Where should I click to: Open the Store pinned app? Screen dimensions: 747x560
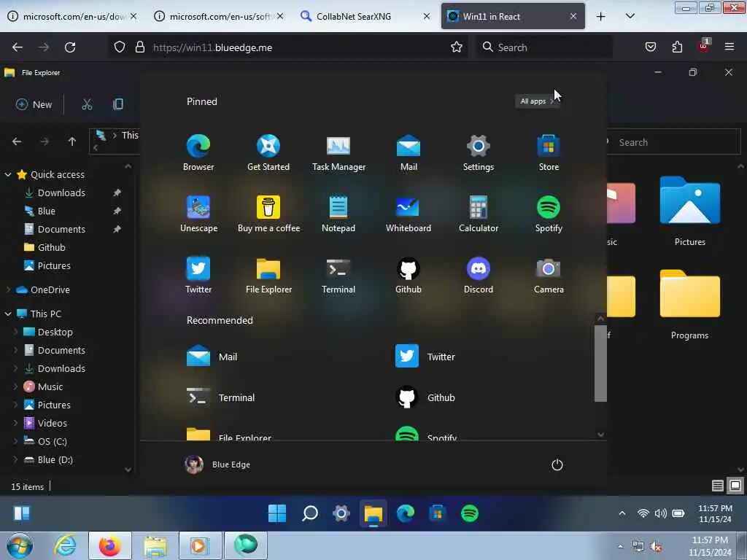click(549, 153)
